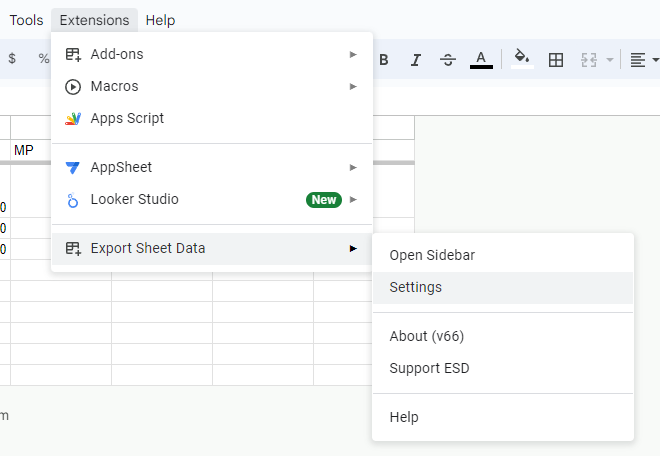660x456 pixels.
Task: Select the cell containing MP
Action: pyautogui.click(x=31, y=150)
